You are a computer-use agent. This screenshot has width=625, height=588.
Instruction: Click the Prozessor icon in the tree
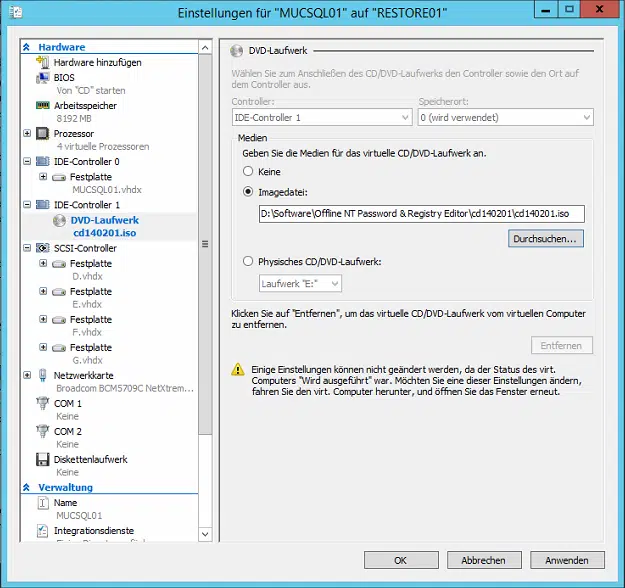43,133
